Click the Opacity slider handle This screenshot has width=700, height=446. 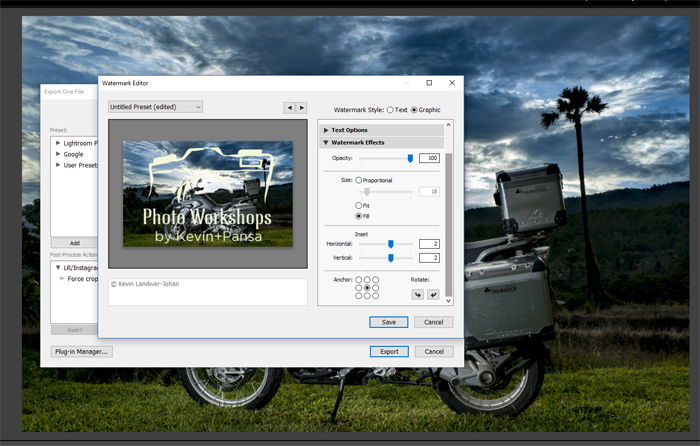point(410,158)
